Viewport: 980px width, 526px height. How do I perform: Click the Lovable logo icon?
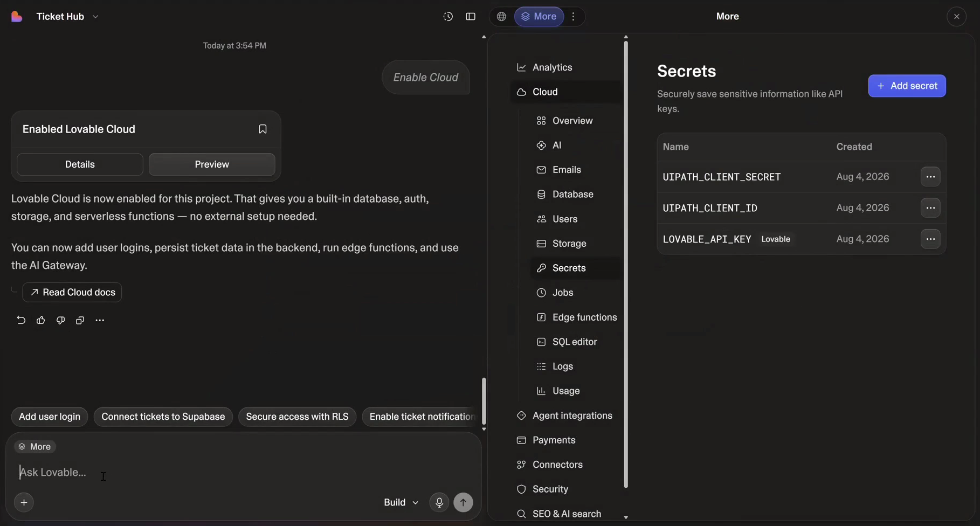(x=17, y=17)
